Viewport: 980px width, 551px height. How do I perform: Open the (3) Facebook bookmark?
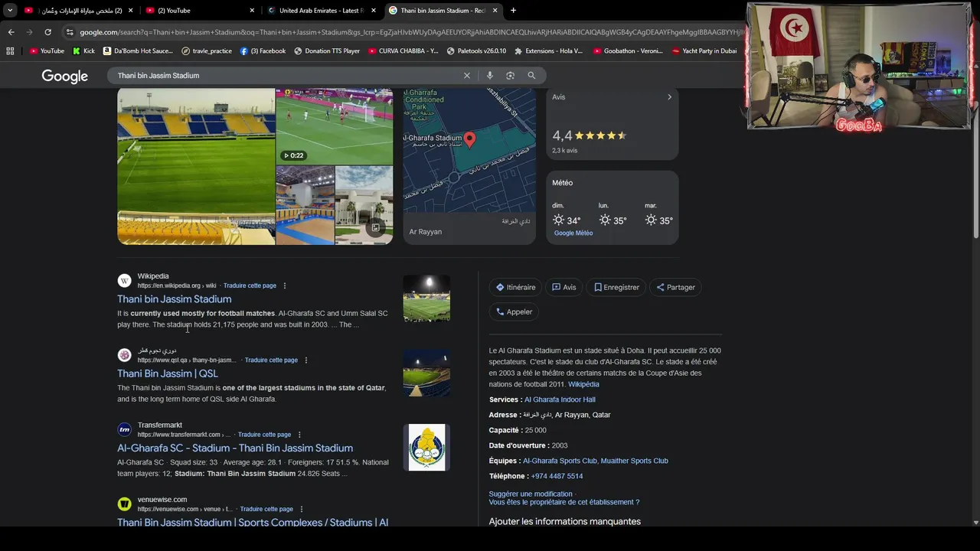(263, 51)
